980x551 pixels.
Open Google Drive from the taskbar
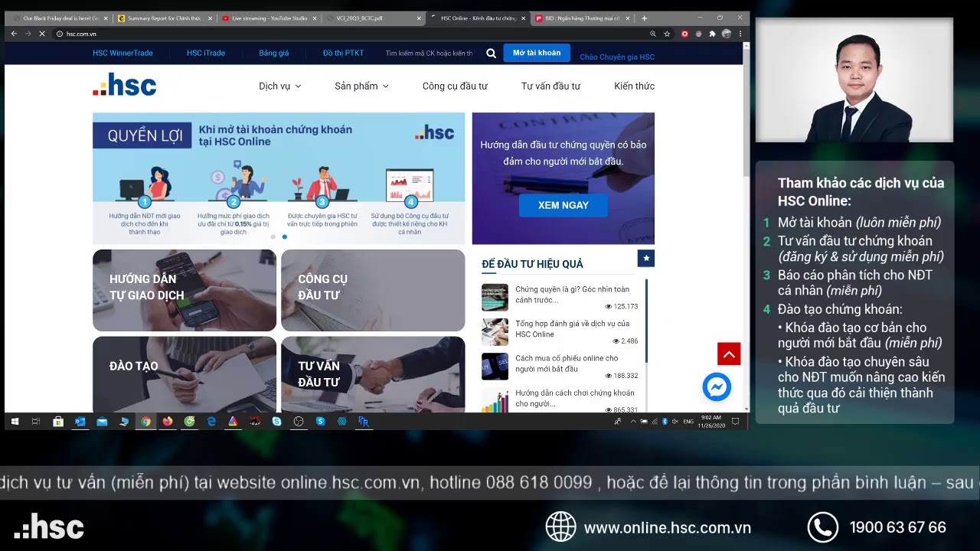coord(233,421)
